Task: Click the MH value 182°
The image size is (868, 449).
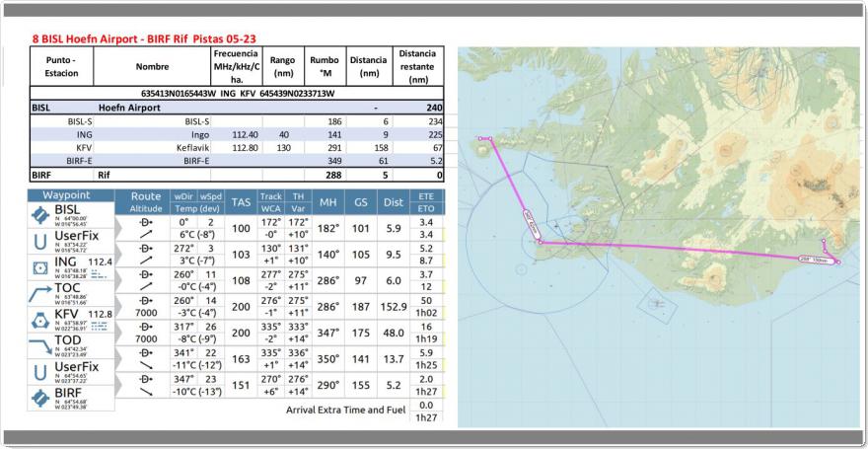Action: [328, 228]
